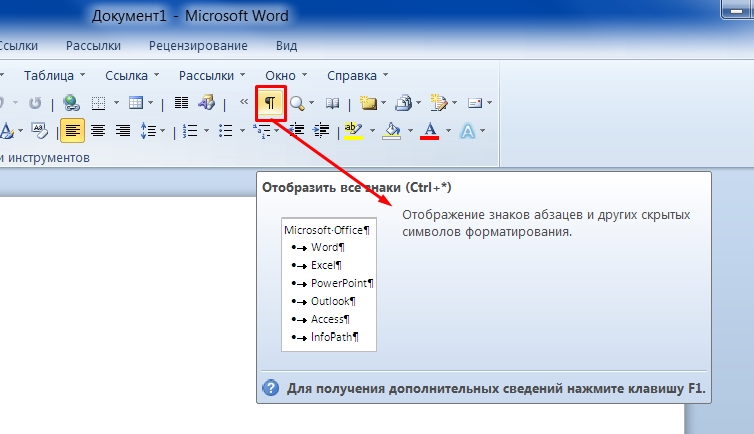The width and height of the screenshot is (754, 434).
Task: Expand the Справка dropdown menu
Action: [x=358, y=75]
